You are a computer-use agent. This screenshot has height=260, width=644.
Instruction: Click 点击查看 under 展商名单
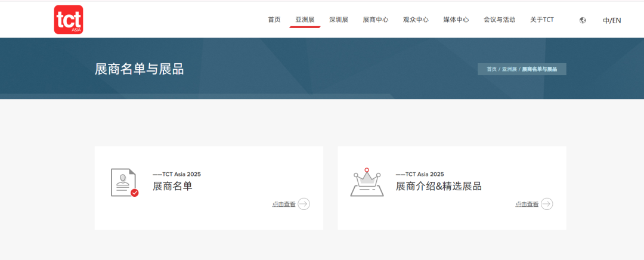pyautogui.click(x=284, y=204)
